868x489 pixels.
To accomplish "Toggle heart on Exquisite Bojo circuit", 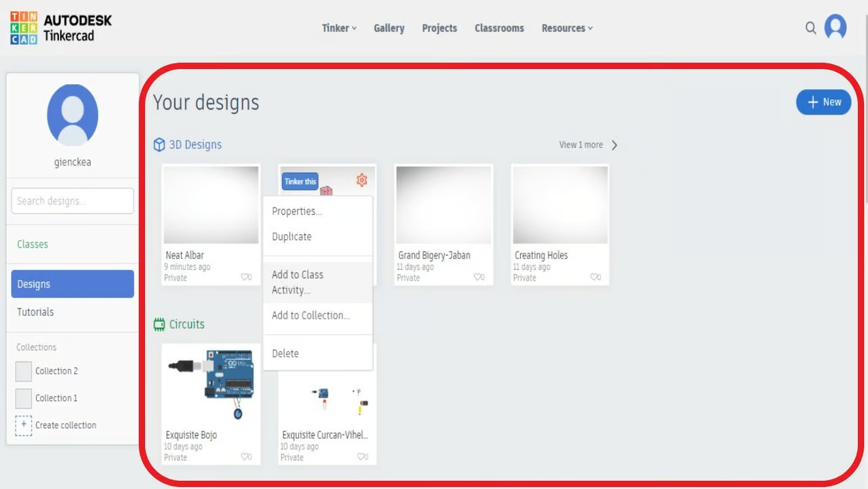I will (245, 457).
